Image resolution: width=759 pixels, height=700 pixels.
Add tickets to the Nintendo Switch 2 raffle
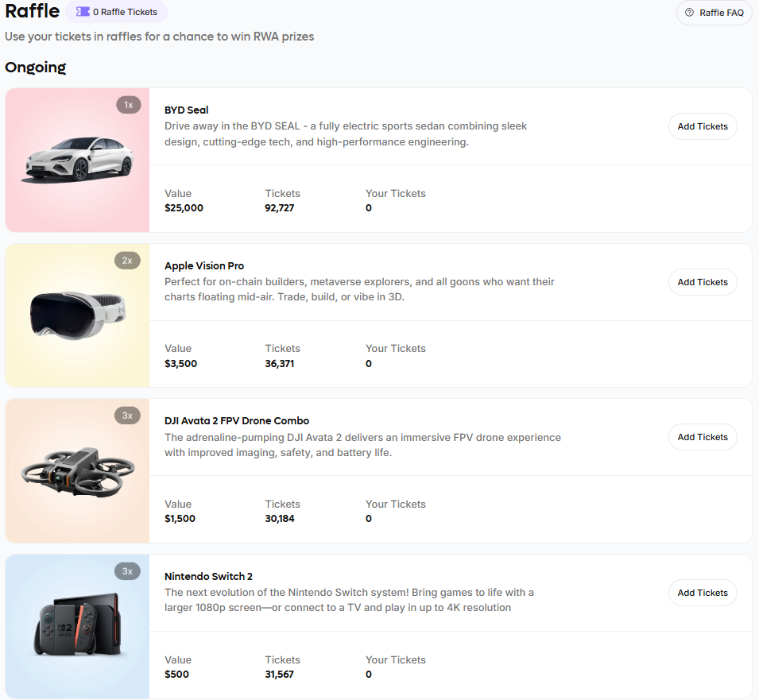click(x=703, y=593)
